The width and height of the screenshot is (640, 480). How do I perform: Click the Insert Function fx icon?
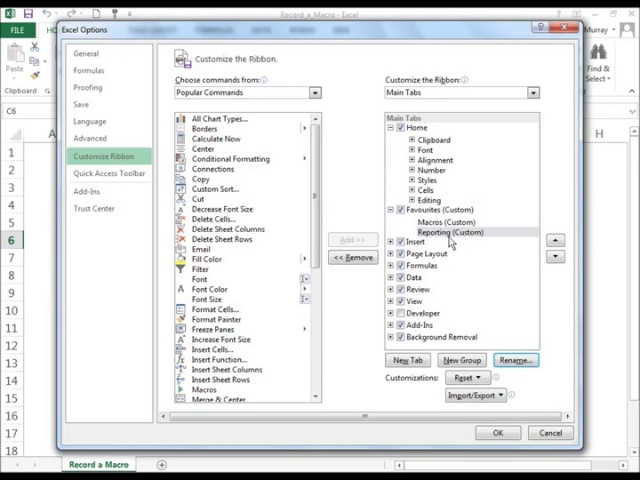(x=180, y=359)
